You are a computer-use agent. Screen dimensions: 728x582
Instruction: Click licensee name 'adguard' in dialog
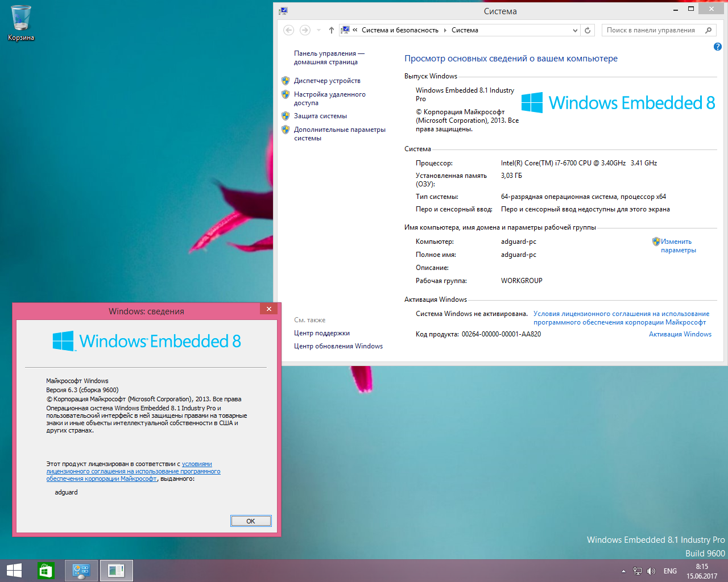(66, 492)
